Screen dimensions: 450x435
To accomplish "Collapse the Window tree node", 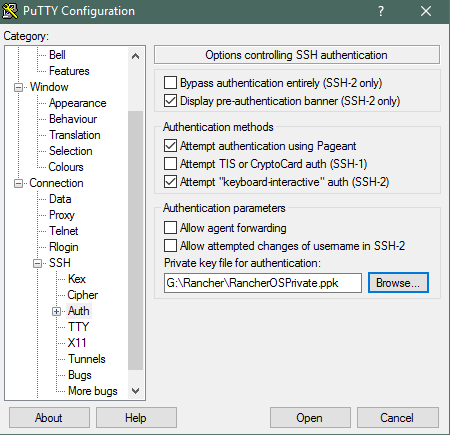I will (x=18, y=87).
